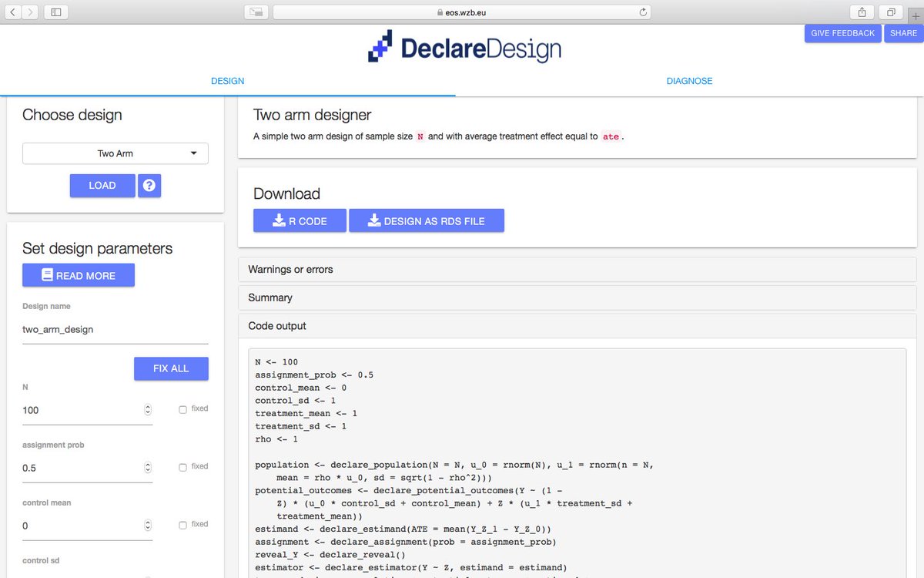Viewport: 924px width, 578px height.
Task: Switch to the DESIGN tab
Action: [228, 81]
